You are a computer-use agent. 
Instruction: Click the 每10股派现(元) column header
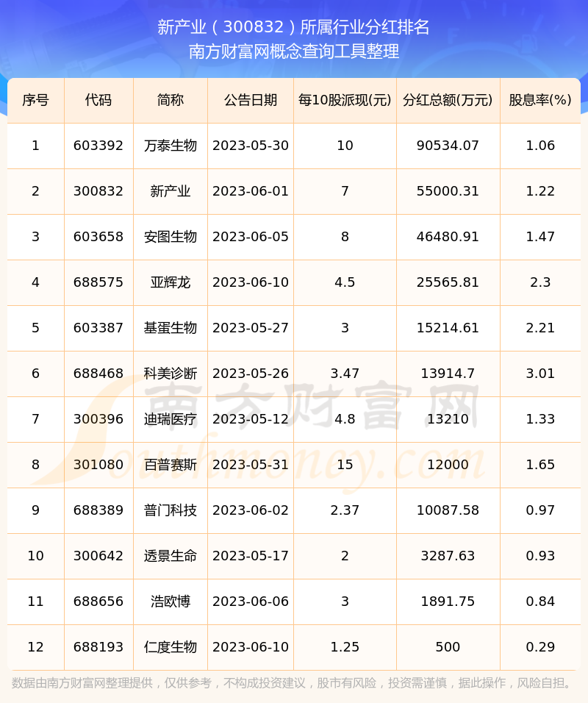click(x=344, y=101)
